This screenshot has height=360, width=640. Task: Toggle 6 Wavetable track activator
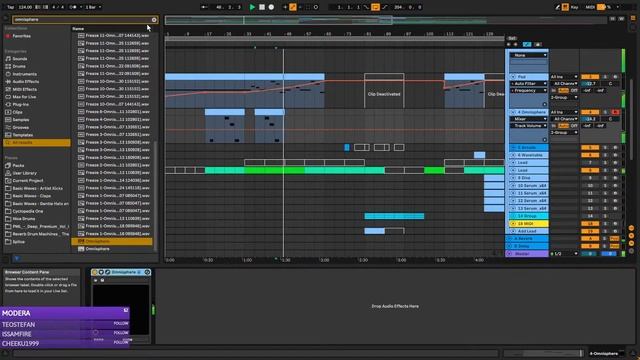pyautogui.click(x=590, y=155)
